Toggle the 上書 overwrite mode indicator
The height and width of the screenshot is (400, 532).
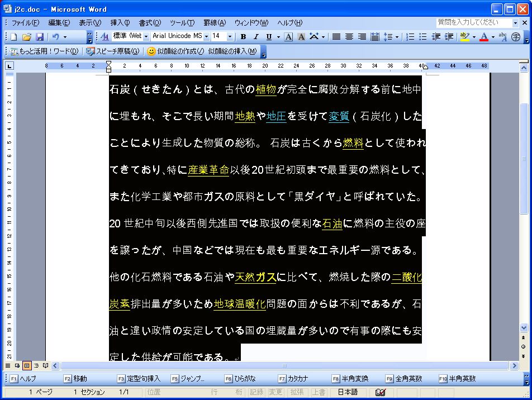pos(319,392)
